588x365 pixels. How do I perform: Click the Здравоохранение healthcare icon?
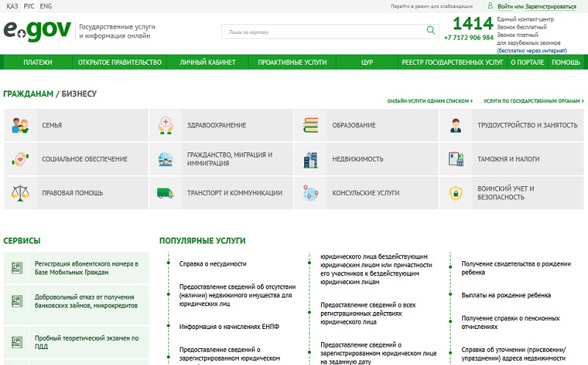point(165,125)
